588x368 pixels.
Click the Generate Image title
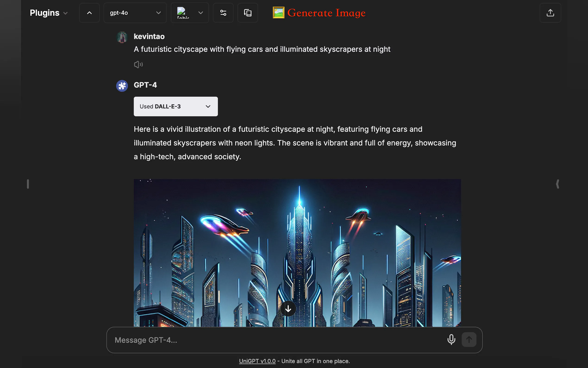(x=326, y=13)
